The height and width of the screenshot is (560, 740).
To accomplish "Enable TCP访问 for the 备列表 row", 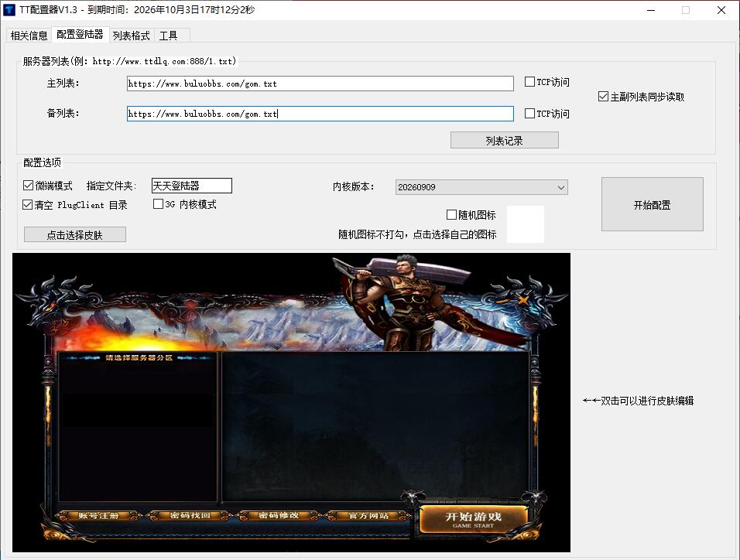I will [x=529, y=113].
